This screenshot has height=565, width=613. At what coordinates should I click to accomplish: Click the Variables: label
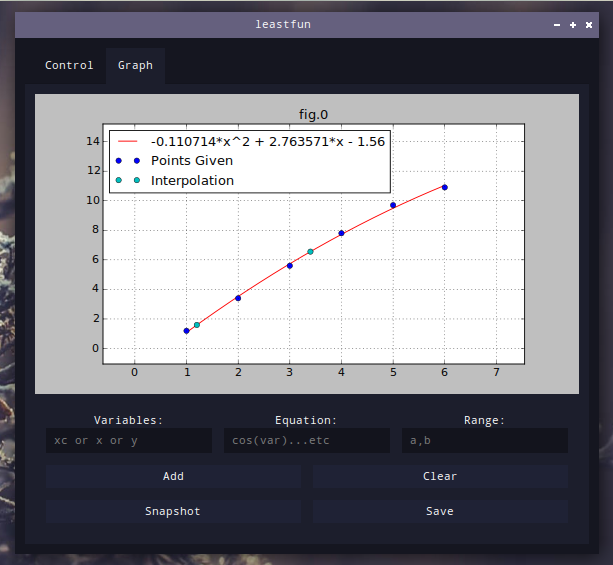pos(128,420)
